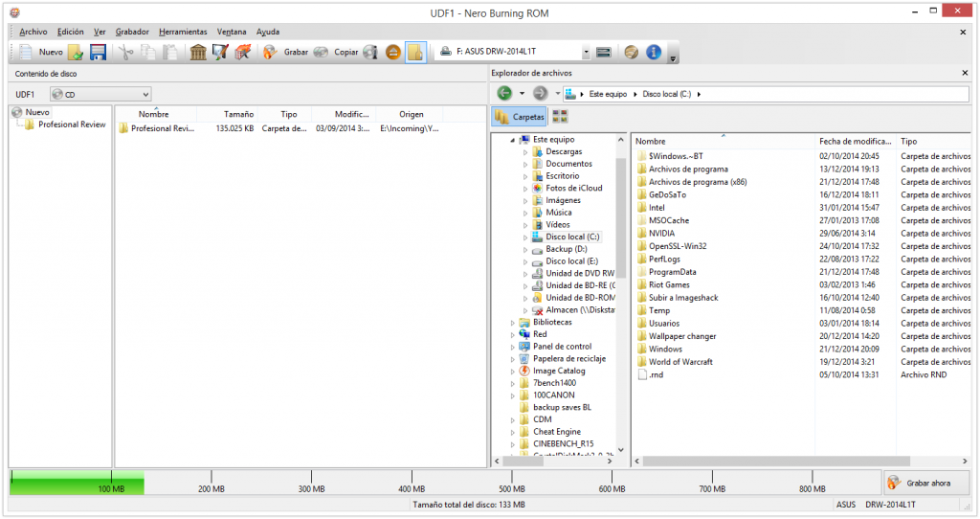Image resolution: width=980 pixels, height=519 pixels.
Task: Click the grey forward arrow in explorer
Action: coord(540,93)
